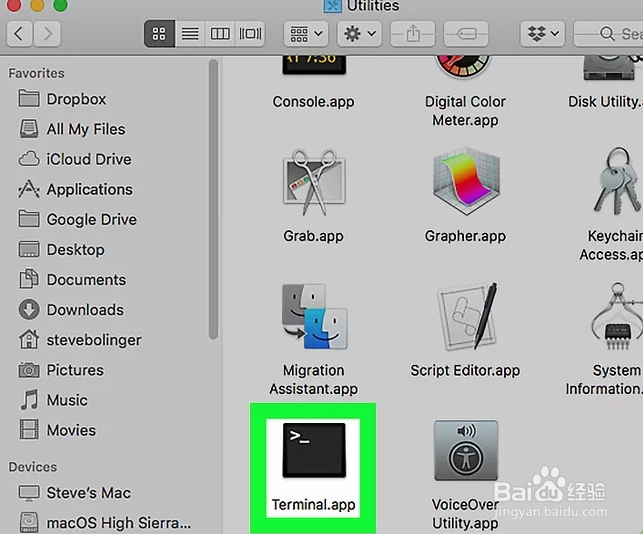The image size is (643, 534).
Task: Select the Digital Color Meter.app icon
Action: pos(463,68)
